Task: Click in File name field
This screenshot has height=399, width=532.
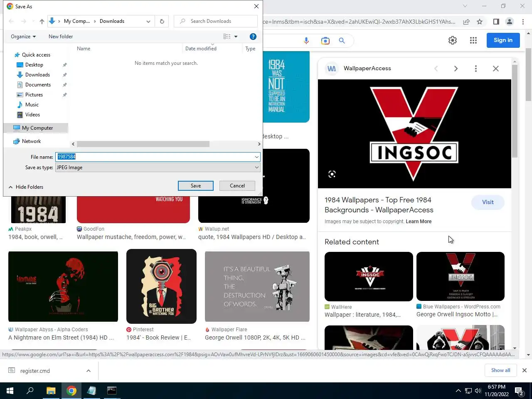Action: coord(155,157)
